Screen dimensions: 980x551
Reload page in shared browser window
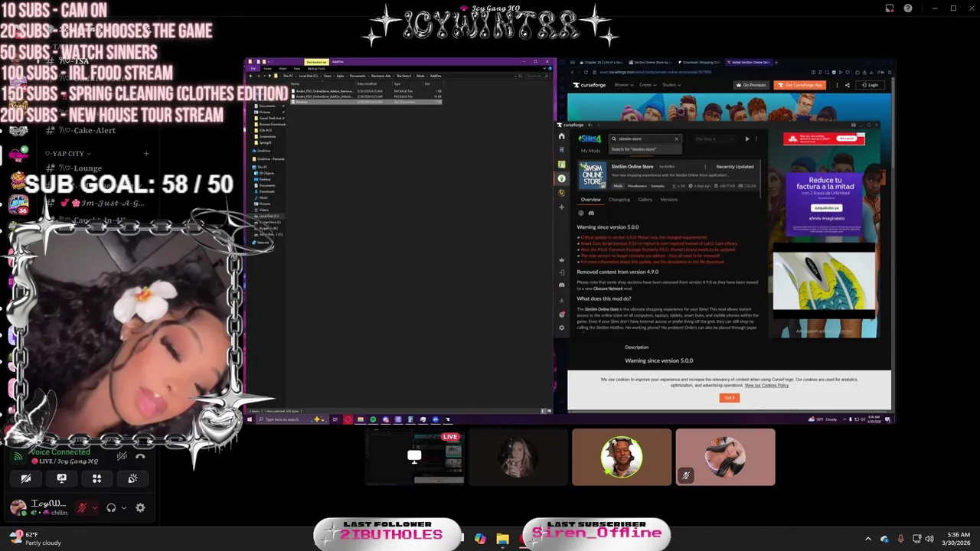(x=586, y=73)
